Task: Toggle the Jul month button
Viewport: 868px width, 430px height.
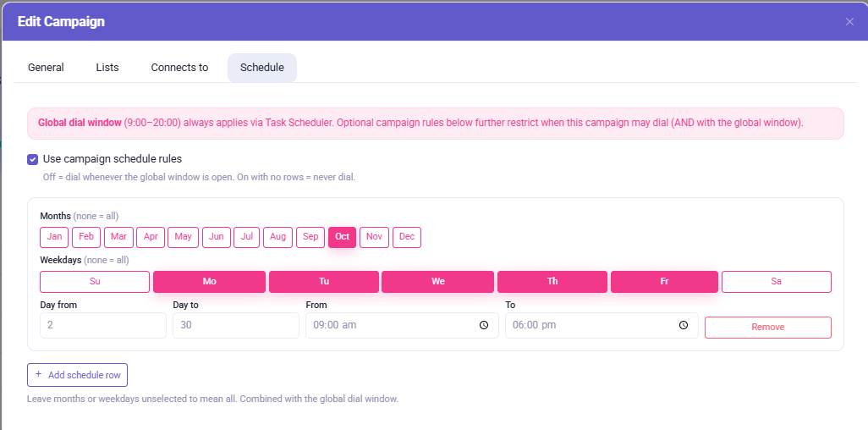Action: click(x=247, y=237)
